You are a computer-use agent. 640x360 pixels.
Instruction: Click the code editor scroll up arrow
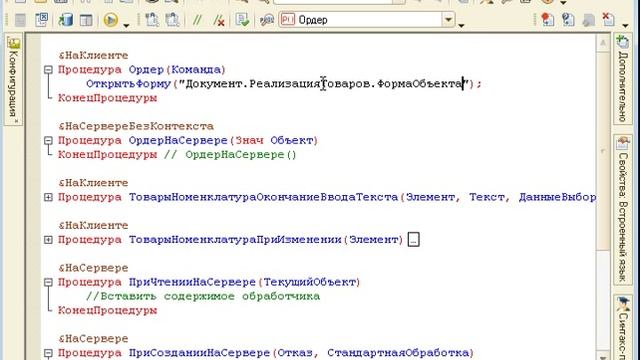pos(603,43)
